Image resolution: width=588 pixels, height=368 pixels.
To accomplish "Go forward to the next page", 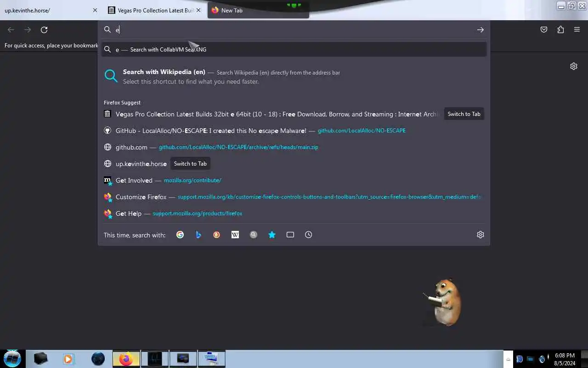I will pyautogui.click(x=28, y=29).
